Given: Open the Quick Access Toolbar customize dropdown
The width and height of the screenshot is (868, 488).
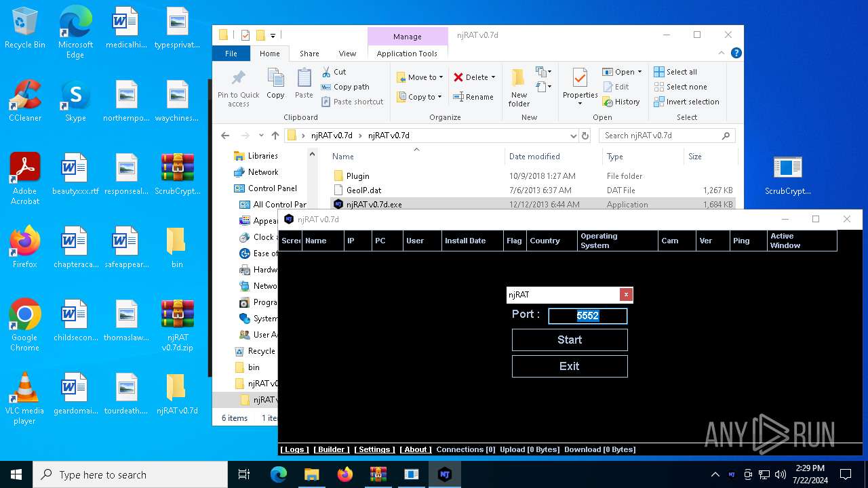Looking at the screenshot, I should pyautogui.click(x=273, y=35).
